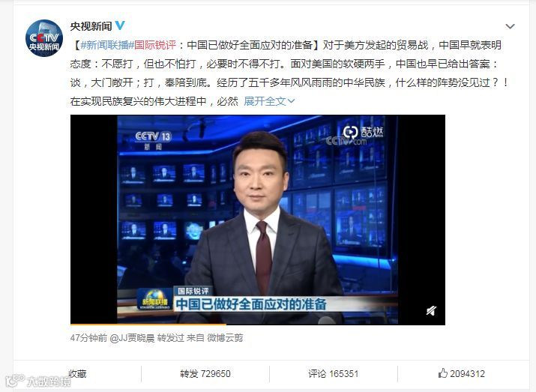
Task: Click the blue verified V badge
Action: point(120,25)
